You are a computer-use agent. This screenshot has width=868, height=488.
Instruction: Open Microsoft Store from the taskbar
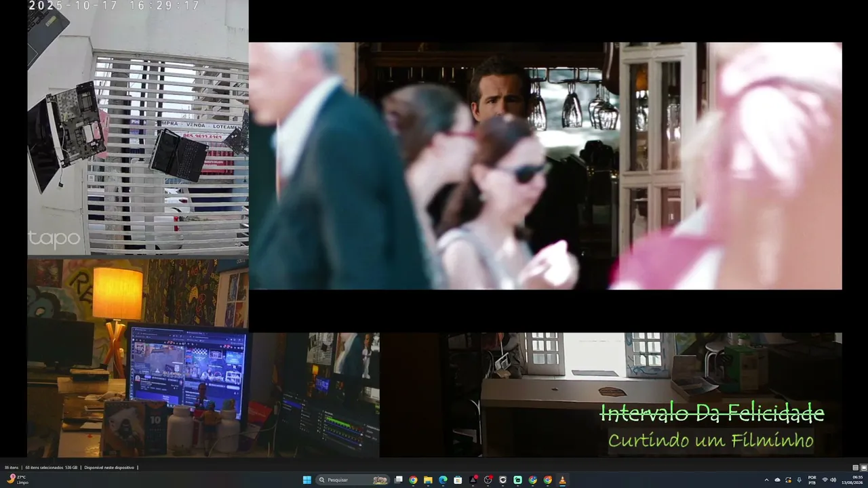(458, 480)
